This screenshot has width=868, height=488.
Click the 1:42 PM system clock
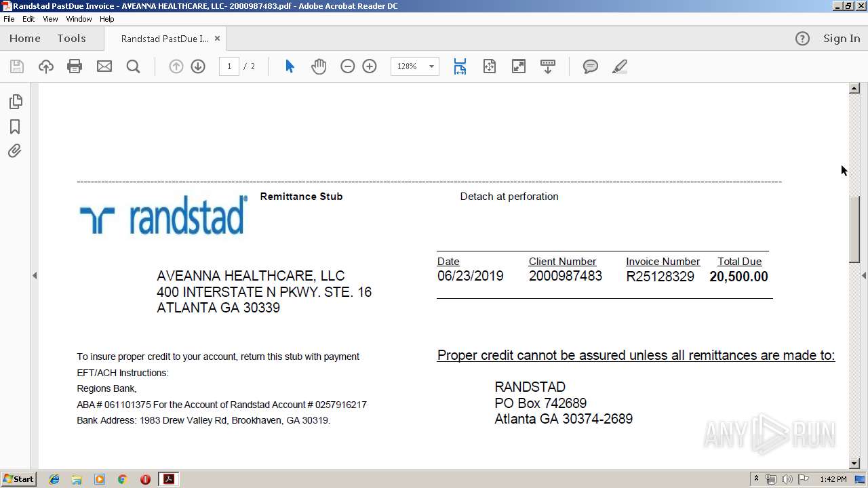point(833,479)
